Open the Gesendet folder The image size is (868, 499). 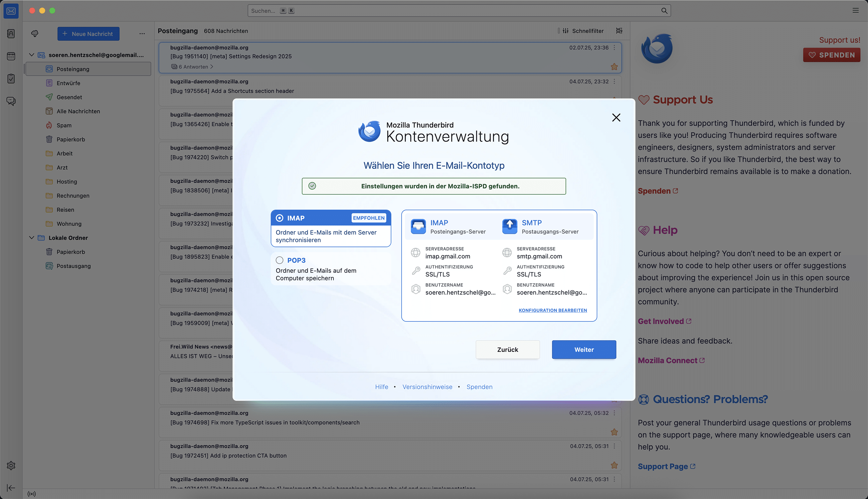point(88,97)
